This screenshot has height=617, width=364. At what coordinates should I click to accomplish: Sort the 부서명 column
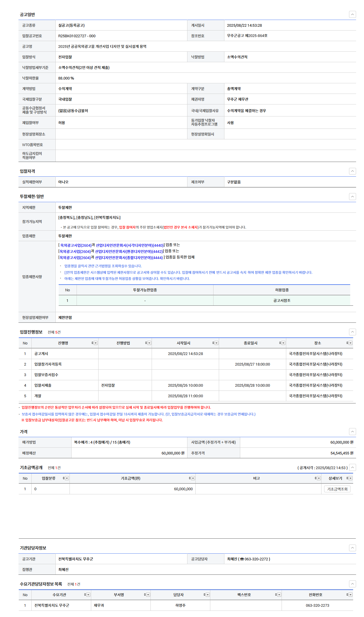(145, 595)
